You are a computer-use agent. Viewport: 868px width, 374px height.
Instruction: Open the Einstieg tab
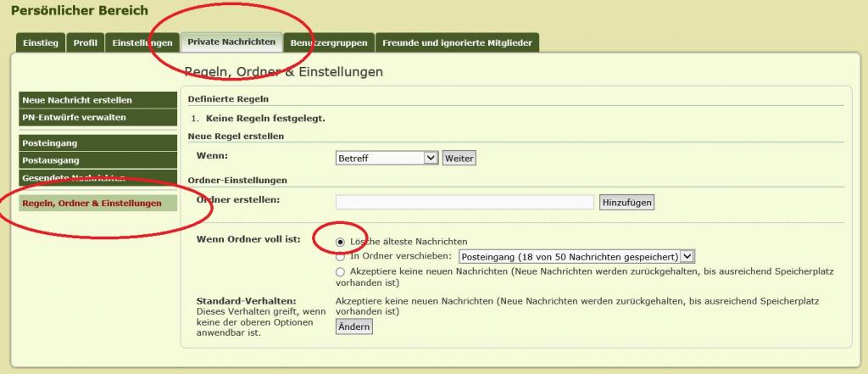tap(40, 42)
